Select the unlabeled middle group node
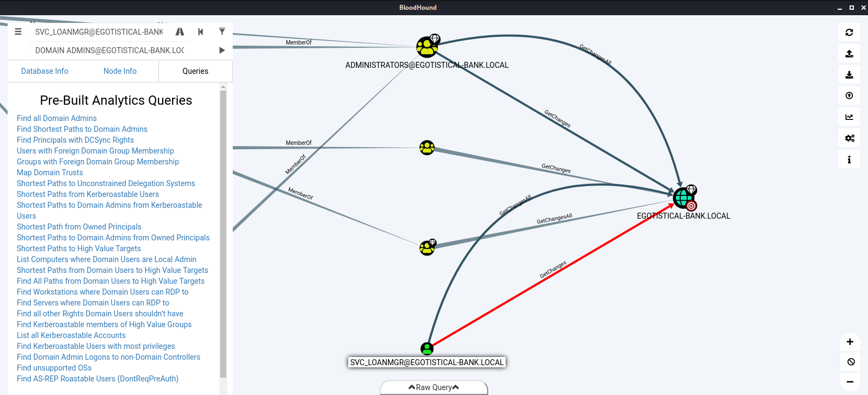The width and height of the screenshot is (868, 395). [427, 148]
